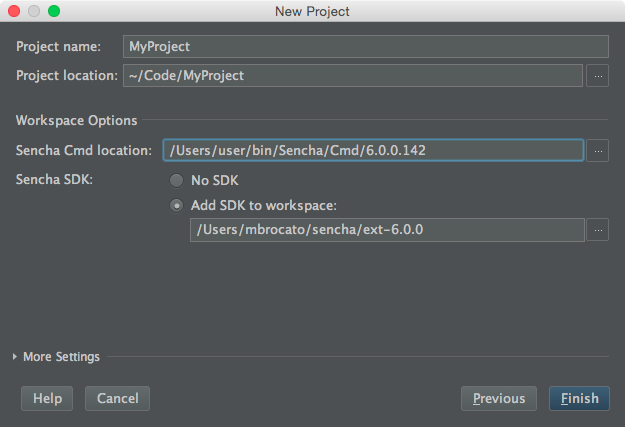The width and height of the screenshot is (625, 427).
Task: Browse for the SDK path to add
Action: (597, 230)
